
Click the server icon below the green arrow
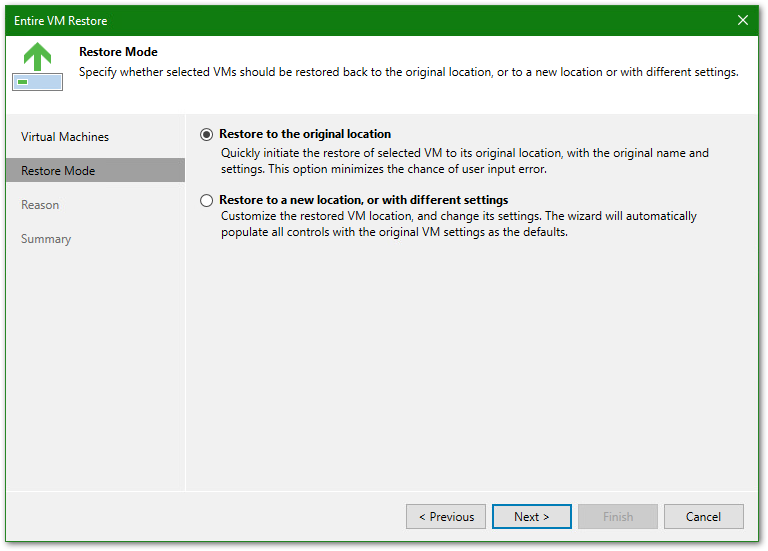(x=37, y=81)
